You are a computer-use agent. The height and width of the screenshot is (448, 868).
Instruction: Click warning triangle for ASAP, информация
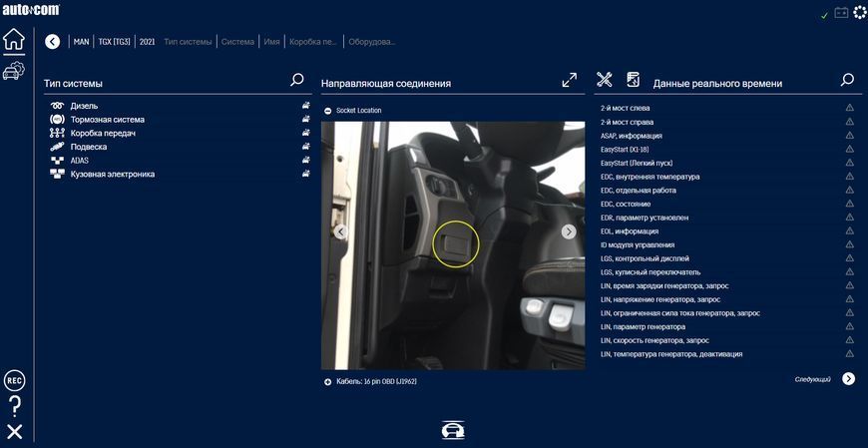pos(850,135)
